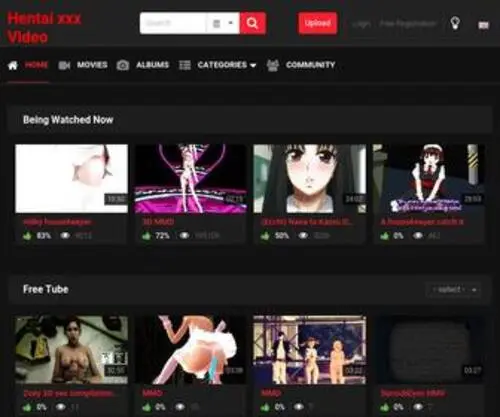
Task: Select the Free Tube heading
Action: coord(46,289)
